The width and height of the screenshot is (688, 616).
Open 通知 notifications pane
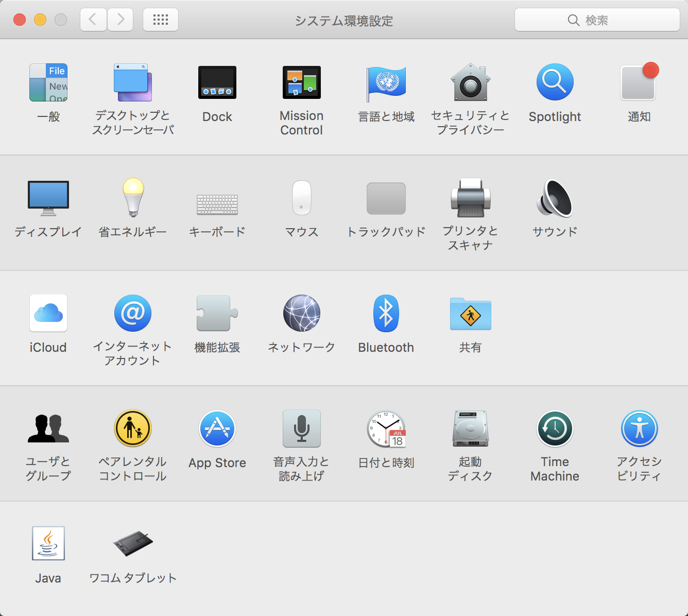point(640,81)
